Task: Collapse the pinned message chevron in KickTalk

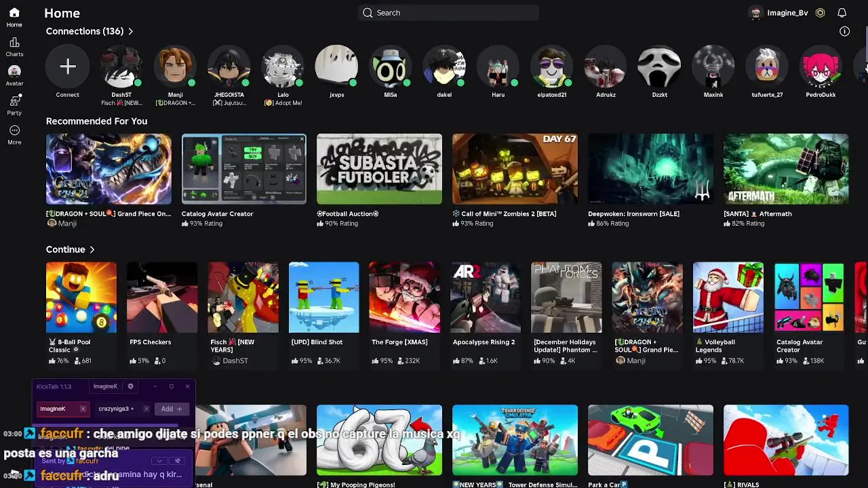Action: pos(159,461)
